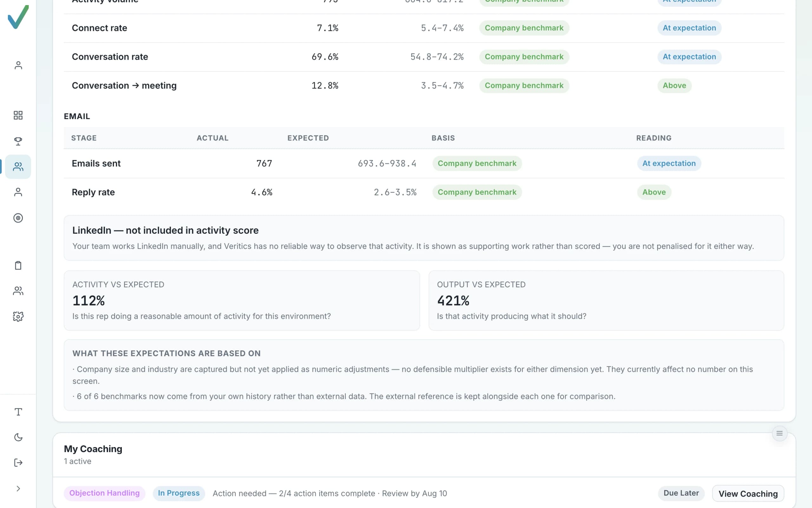Click the EXPECTED column header
Screen dimensions: 812x508
pos(308,138)
